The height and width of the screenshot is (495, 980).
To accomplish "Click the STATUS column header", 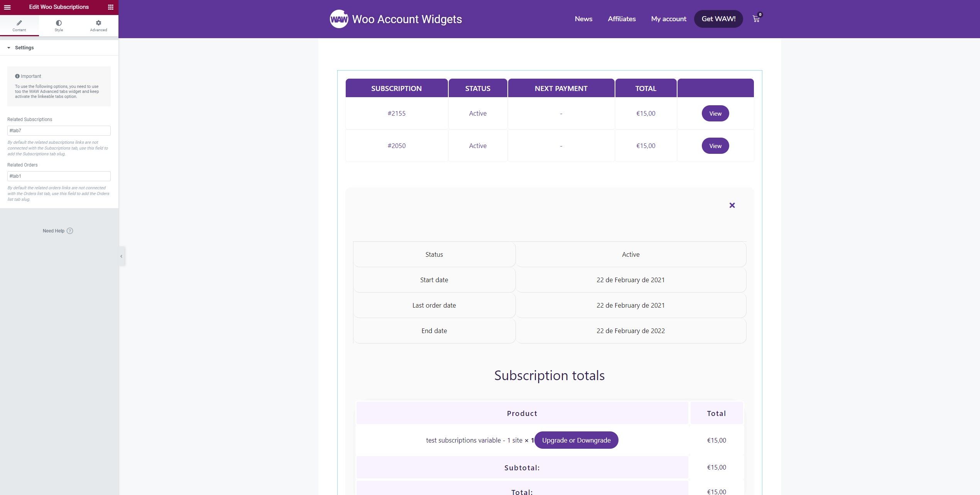I will point(478,88).
